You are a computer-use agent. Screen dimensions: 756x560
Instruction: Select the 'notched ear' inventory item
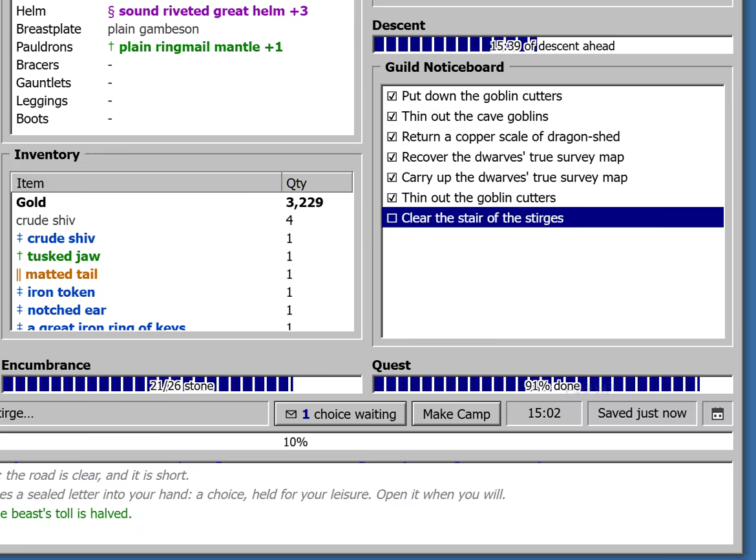click(182, 310)
